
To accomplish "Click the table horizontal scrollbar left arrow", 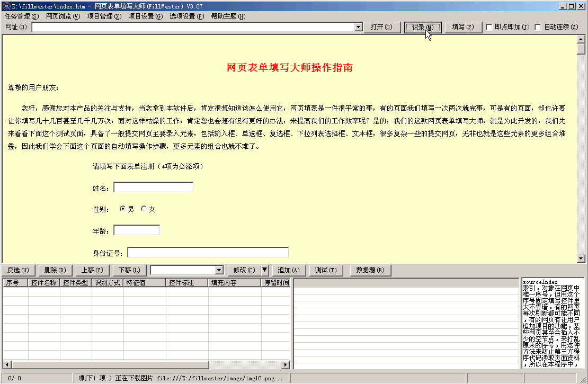I will point(7,364).
